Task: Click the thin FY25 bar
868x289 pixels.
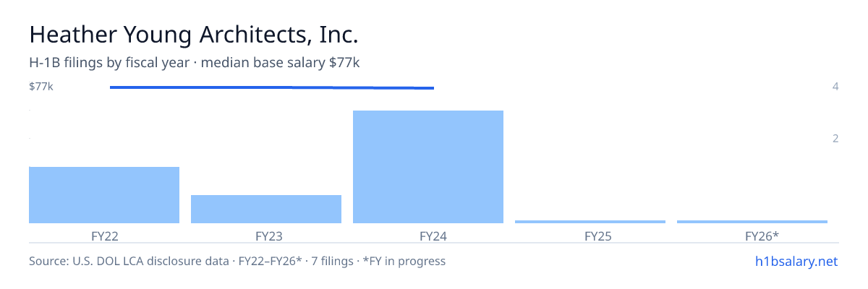Action: click(x=590, y=222)
